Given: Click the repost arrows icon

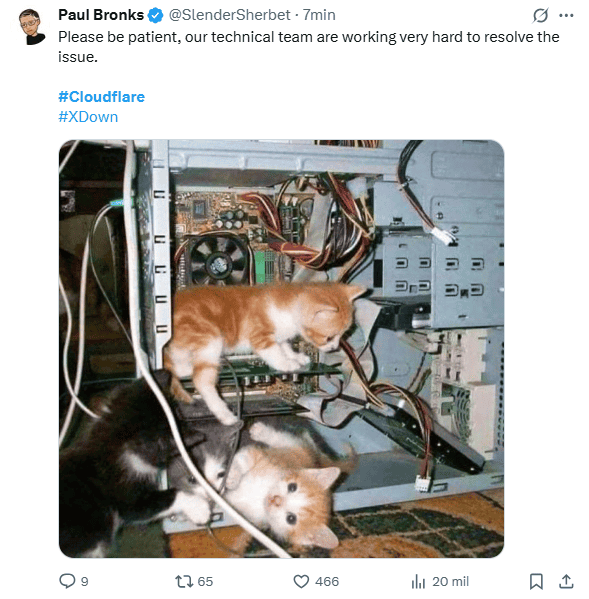Looking at the screenshot, I should (x=184, y=581).
